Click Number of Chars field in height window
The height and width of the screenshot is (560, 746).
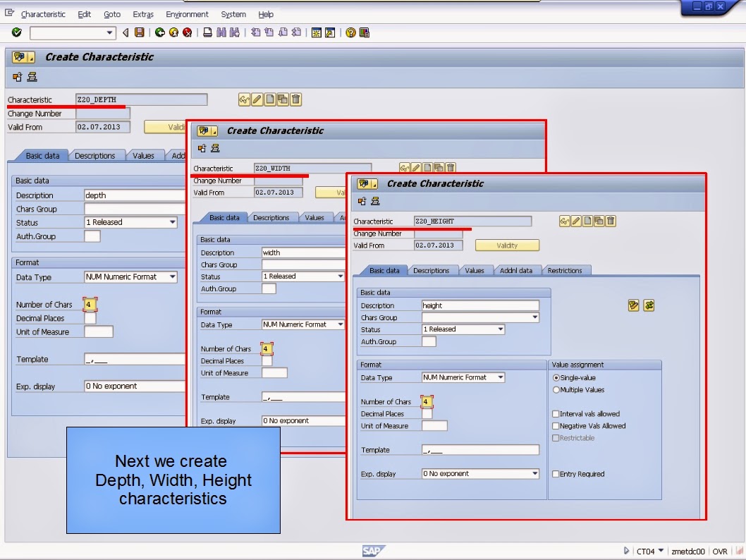tap(427, 401)
